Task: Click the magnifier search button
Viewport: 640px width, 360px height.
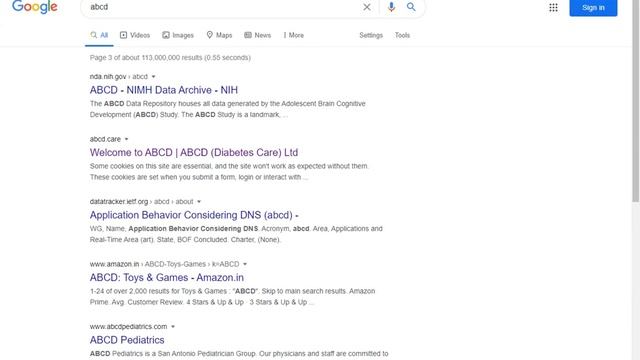Action: (x=411, y=7)
